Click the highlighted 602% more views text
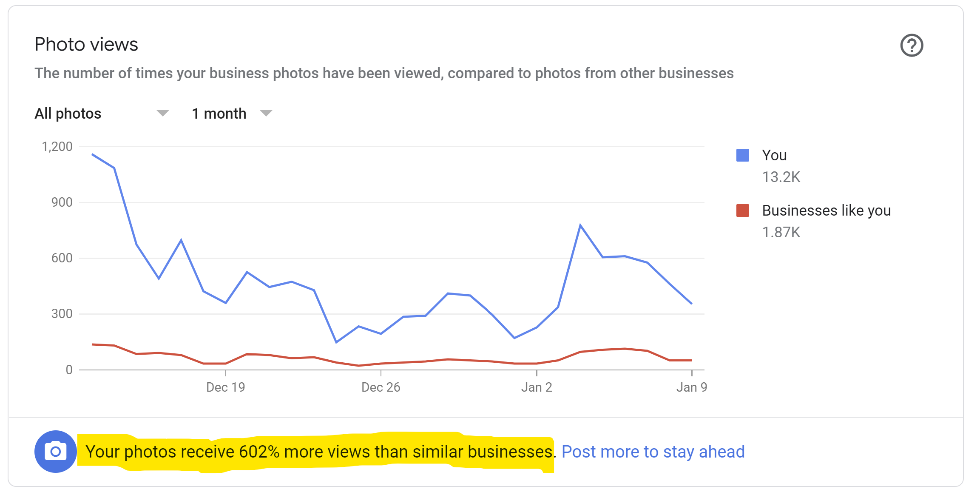Viewport: 980px width, 492px height. click(x=319, y=452)
